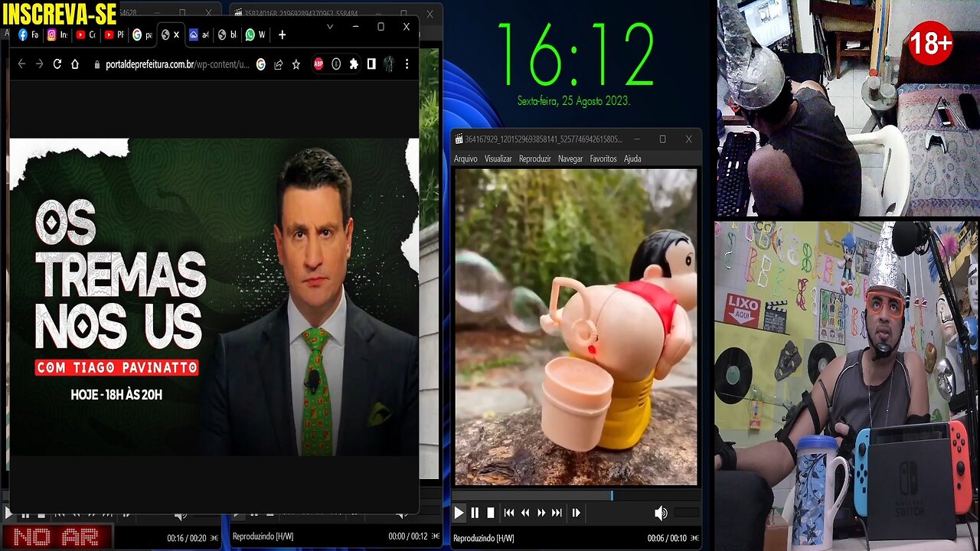Viewport: 980px width, 551px height.
Task: Reload the portaldeprefeitura page
Action: pyautogui.click(x=57, y=64)
